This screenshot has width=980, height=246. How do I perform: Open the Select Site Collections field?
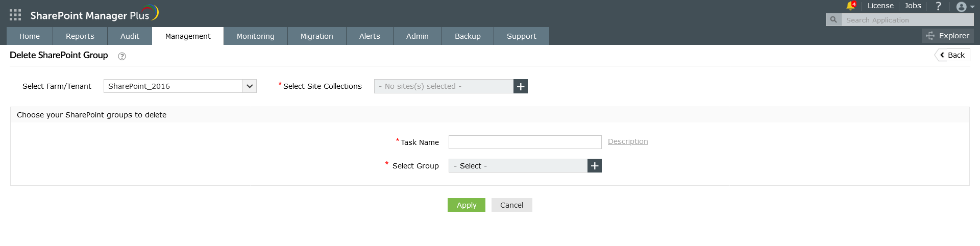tap(443, 86)
